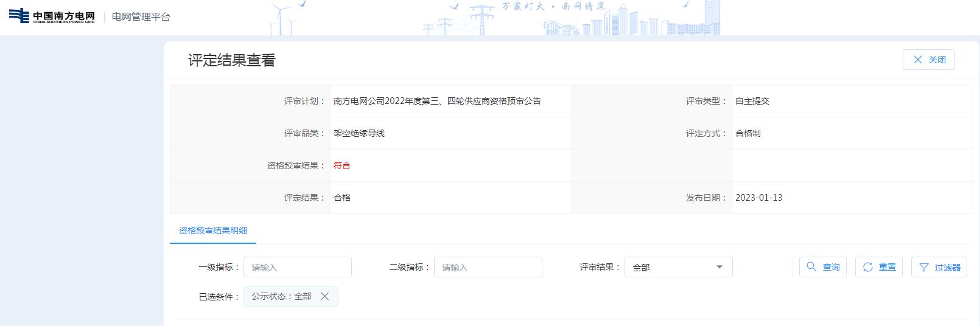Click the 发布日期 value 2023-01-13
The height and width of the screenshot is (326, 980).
pos(758,198)
